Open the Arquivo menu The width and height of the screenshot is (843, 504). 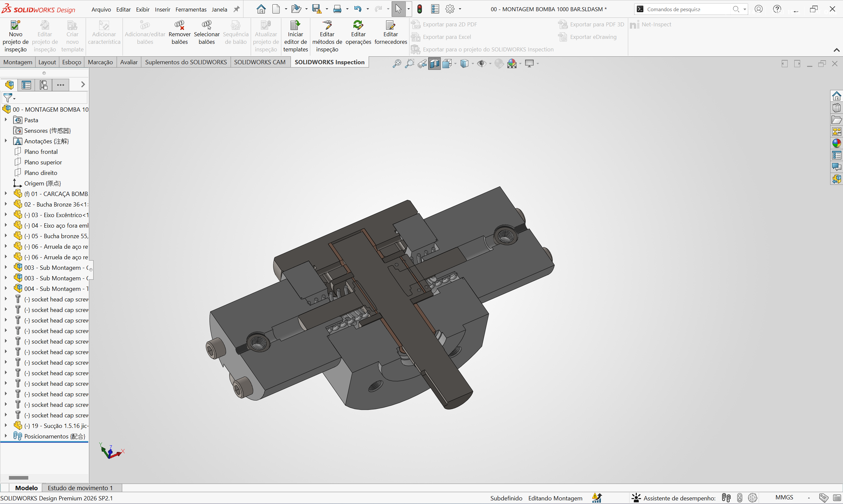click(x=101, y=10)
